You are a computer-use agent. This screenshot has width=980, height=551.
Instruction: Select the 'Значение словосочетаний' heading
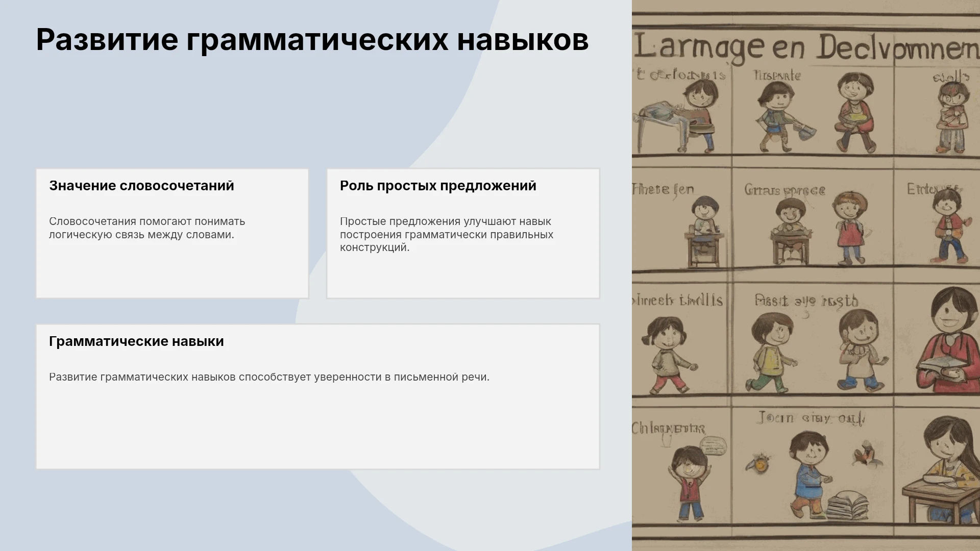tap(141, 186)
